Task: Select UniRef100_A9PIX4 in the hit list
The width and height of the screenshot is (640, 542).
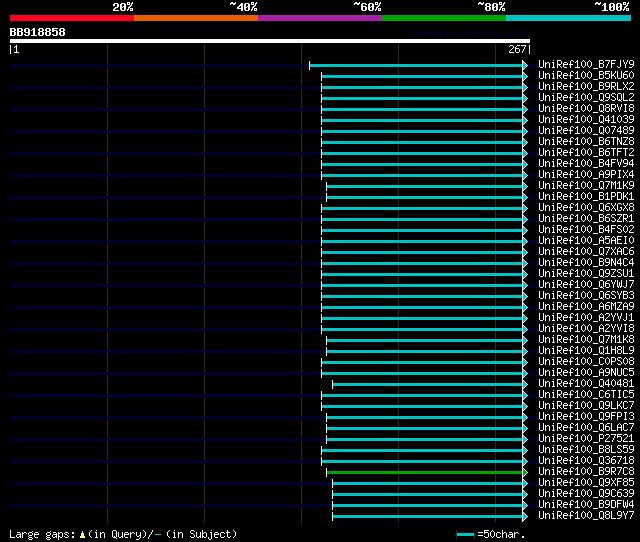Action: point(586,174)
